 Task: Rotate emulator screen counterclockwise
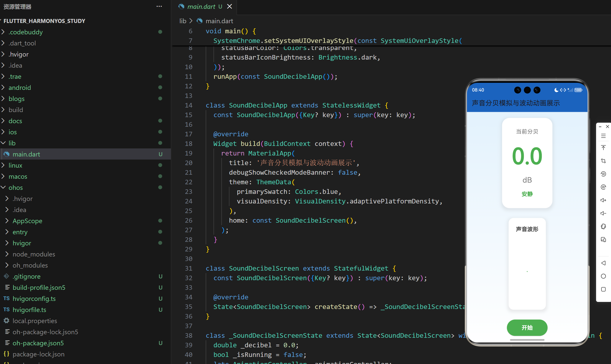pyautogui.click(x=603, y=174)
